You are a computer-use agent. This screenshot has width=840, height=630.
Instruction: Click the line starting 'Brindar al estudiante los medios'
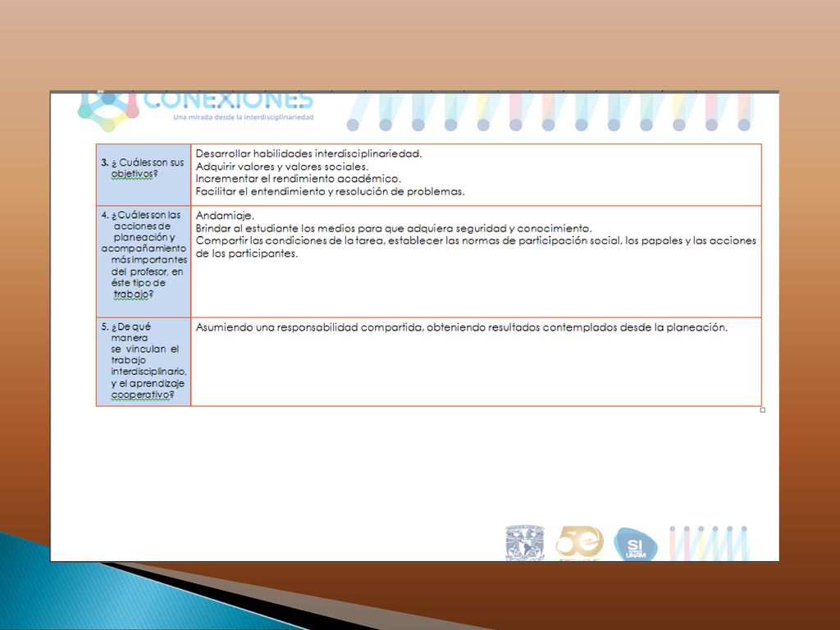point(394,229)
